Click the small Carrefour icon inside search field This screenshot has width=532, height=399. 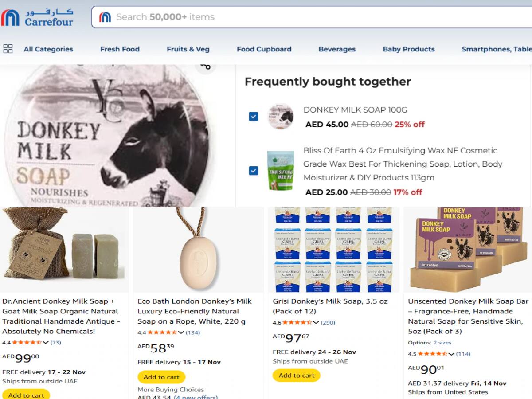tap(103, 17)
